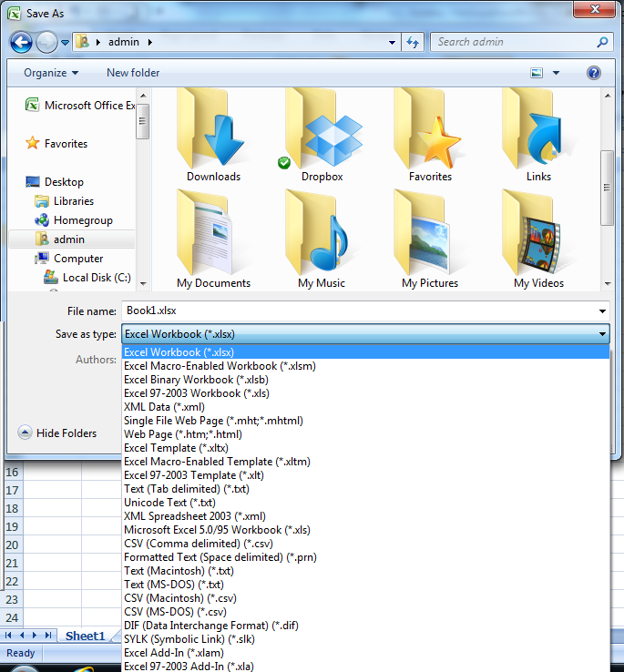Click Hide Folders toggle button
Screen dimensions: 624x672
click(x=57, y=433)
